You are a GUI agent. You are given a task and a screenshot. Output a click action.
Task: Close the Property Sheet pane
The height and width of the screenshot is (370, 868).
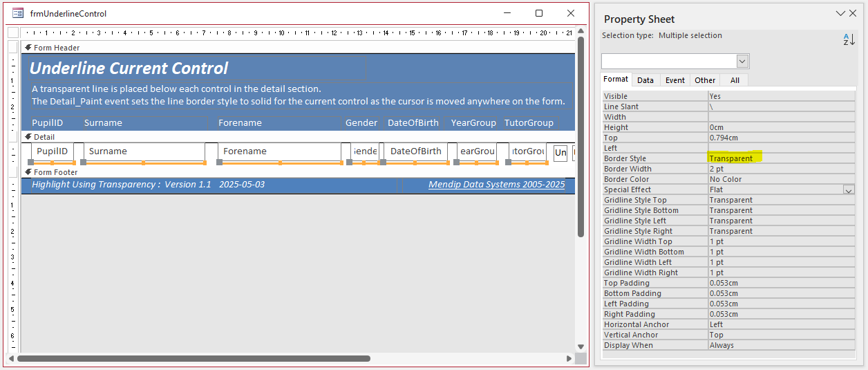tap(854, 13)
